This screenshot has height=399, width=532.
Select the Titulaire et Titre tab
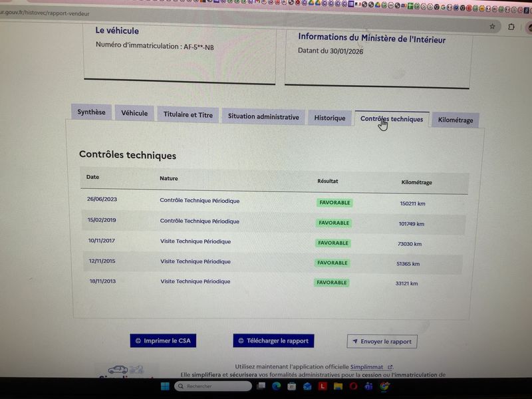188,115
